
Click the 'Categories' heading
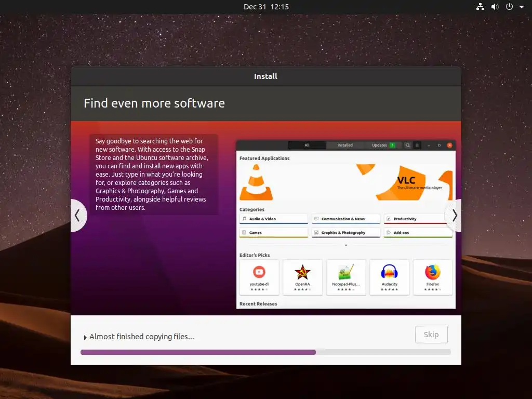tap(252, 210)
